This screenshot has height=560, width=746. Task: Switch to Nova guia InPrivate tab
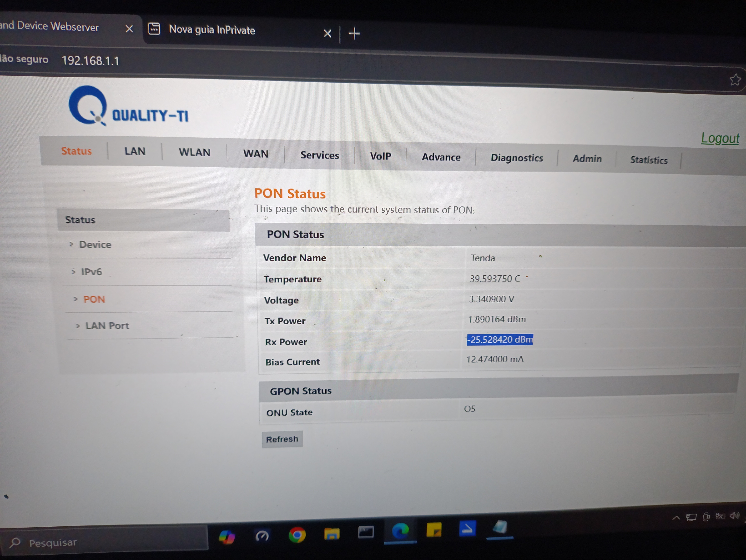212,30
